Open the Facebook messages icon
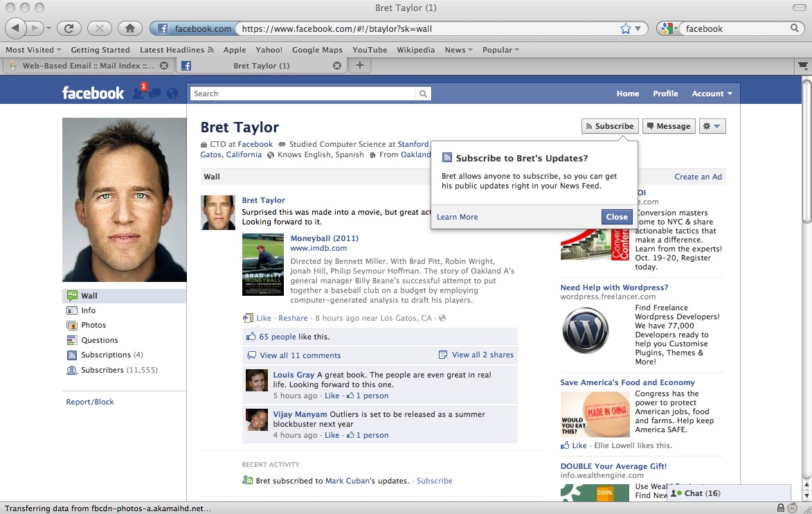 tap(155, 94)
